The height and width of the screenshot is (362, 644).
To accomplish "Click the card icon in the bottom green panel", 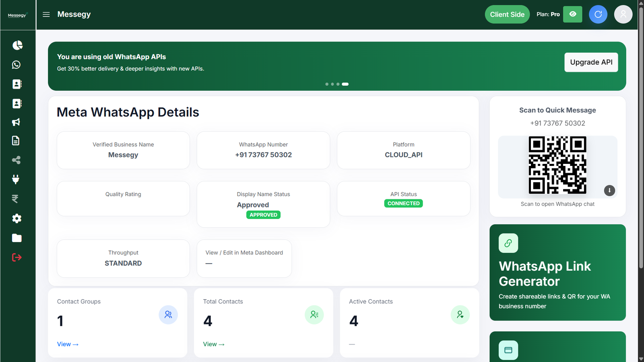I will coord(508,350).
